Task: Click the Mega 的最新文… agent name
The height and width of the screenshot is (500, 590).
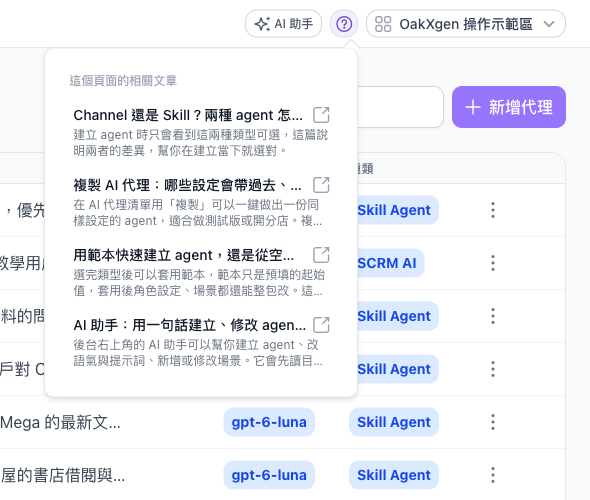Action: [x=60, y=422]
